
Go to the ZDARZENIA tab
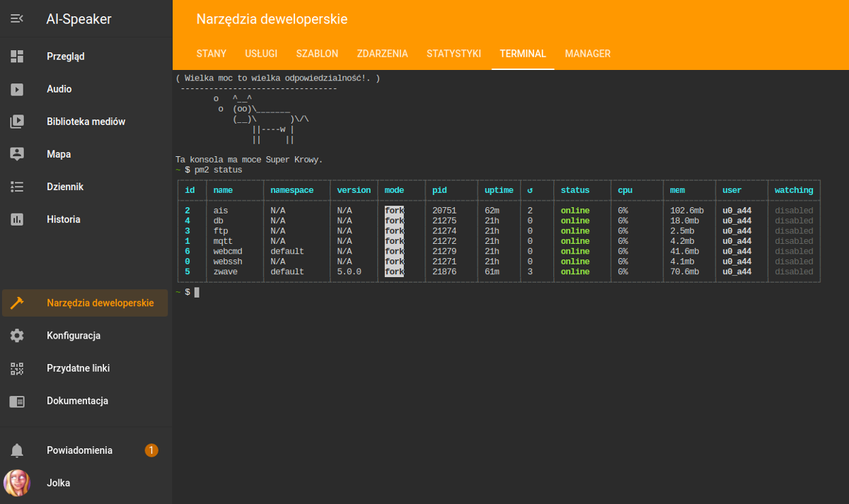[382, 54]
